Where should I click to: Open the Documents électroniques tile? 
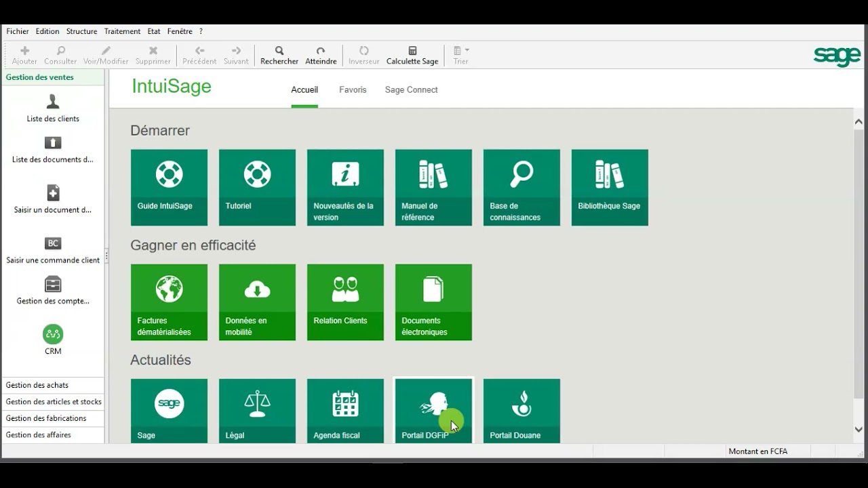click(433, 302)
